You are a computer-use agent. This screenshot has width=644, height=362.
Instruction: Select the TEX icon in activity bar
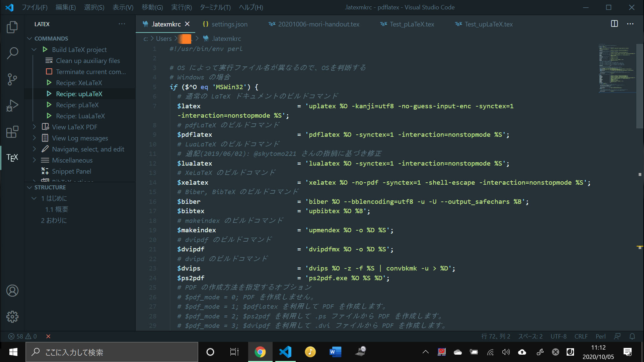point(12,157)
